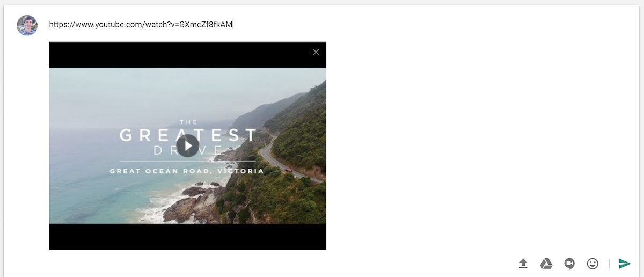Click the end of the youtube.com link text
Screen dimensions: 644x277
(x=232, y=24)
